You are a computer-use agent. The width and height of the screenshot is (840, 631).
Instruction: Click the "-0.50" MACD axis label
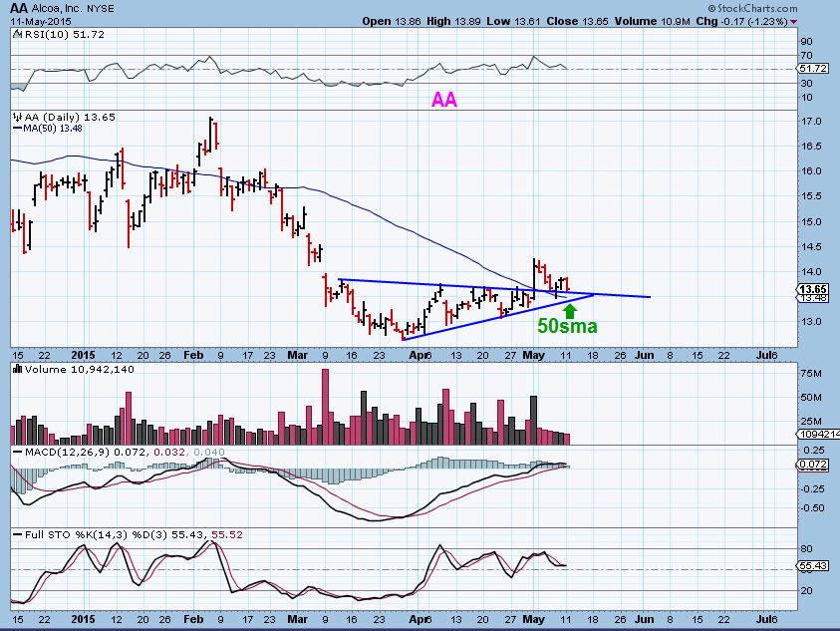(x=813, y=508)
